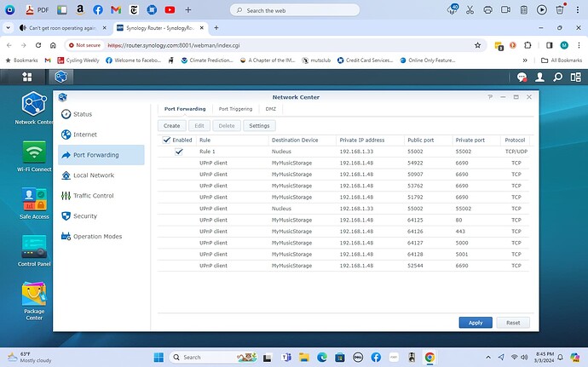Open the Status section in sidebar
Screen dimensions: 588x367
[101, 114]
